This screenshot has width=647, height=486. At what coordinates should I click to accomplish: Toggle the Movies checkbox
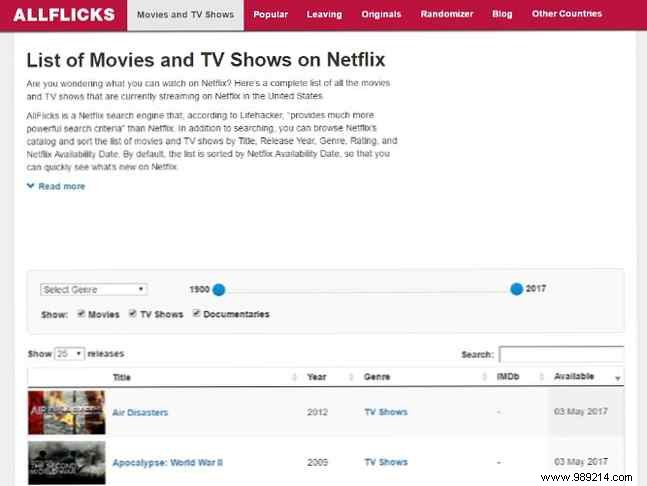pyautogui.click(x=81, y=314)
